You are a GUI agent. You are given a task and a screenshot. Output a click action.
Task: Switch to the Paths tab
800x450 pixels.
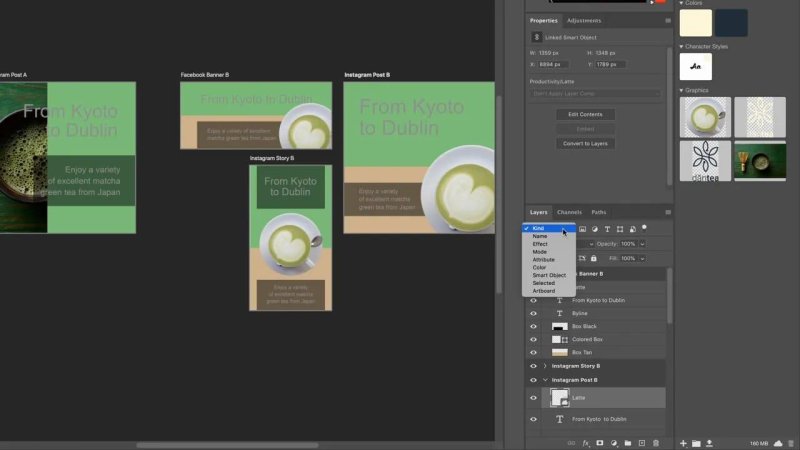pyautogui.click(x=598, y=212)
